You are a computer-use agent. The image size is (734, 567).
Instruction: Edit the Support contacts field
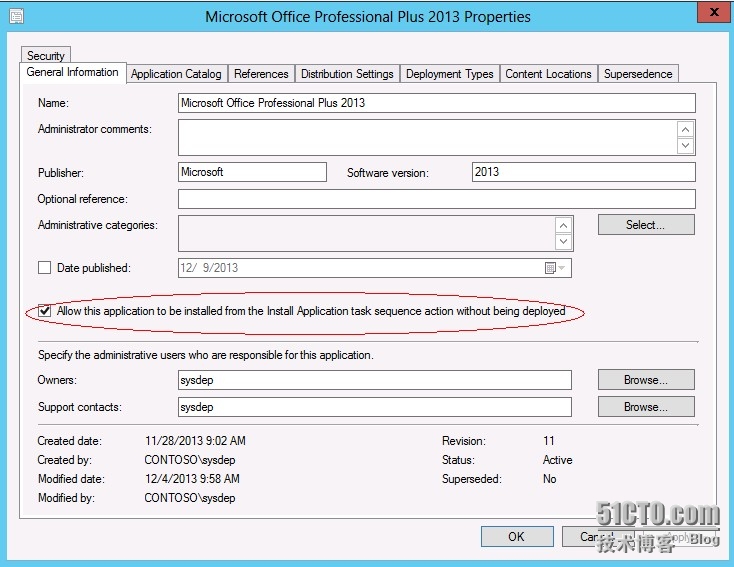click(x=374, y=407)
